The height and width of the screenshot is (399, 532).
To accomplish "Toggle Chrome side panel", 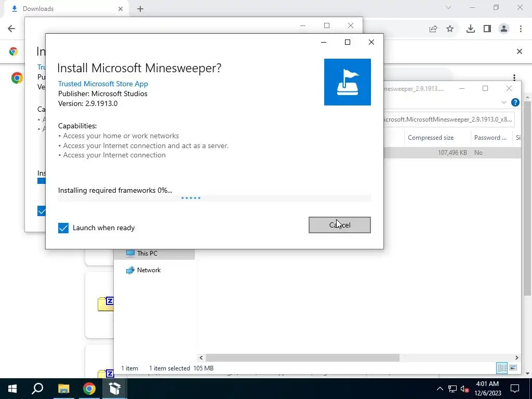I will [x=487, y=29].
